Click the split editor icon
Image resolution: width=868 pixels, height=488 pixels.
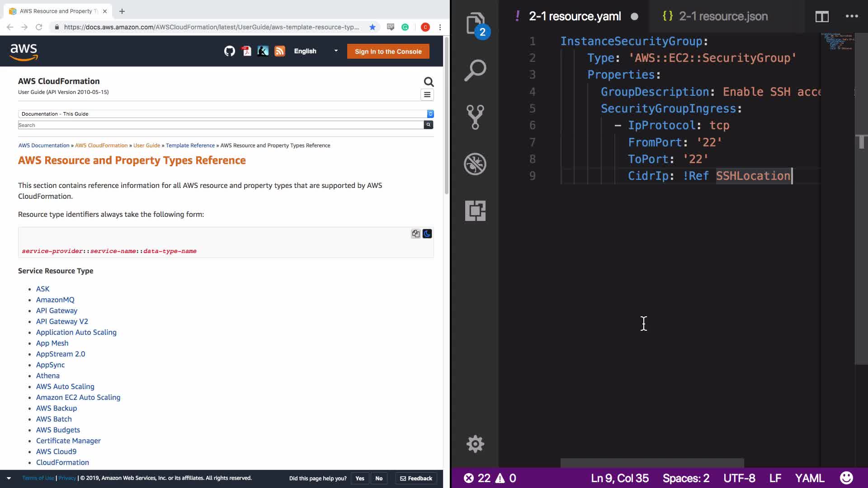click(x=821, y=17)
